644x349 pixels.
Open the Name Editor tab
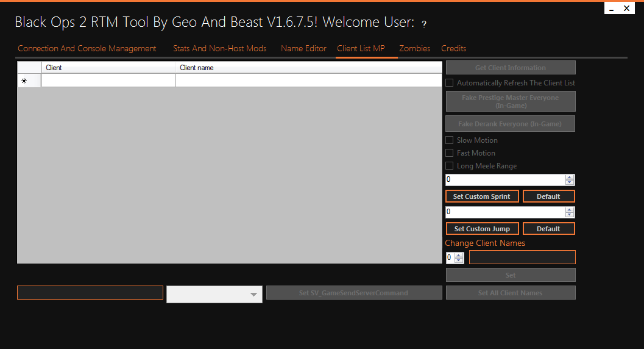coord(303,49)
